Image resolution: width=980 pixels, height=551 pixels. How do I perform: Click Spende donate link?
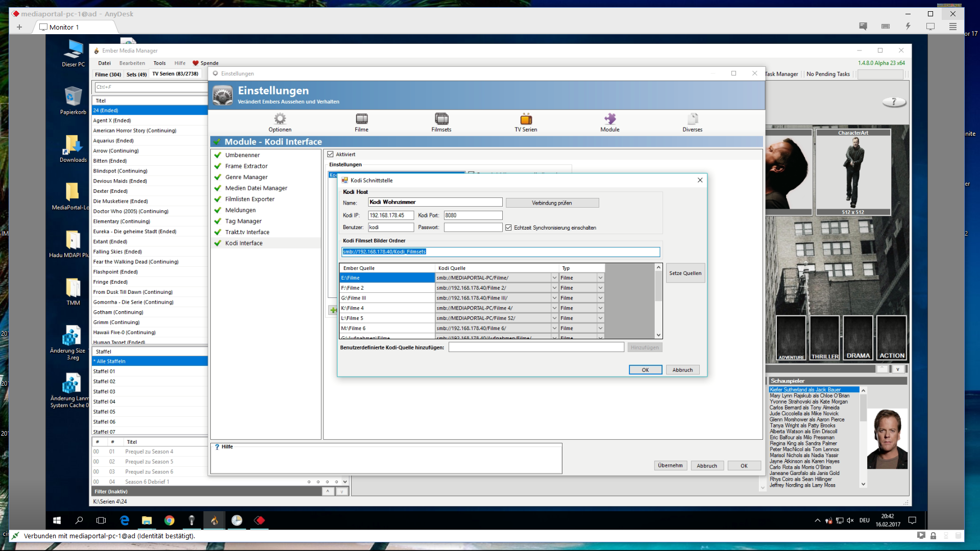pyautogui.click(x=206, y=63)
